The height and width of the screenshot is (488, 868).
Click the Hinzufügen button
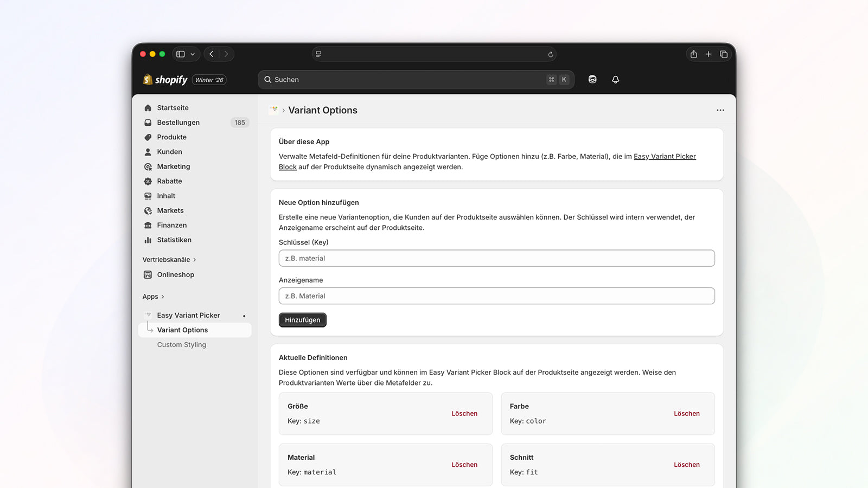(x=302, y=320)
